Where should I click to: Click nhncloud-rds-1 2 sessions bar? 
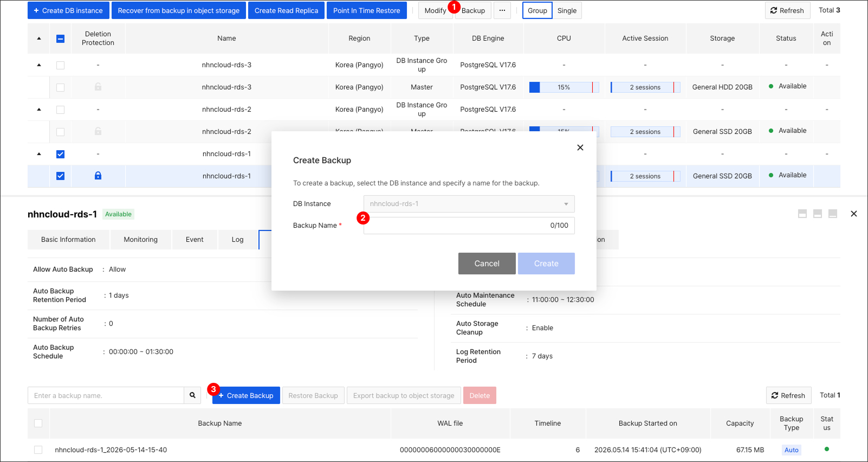(645, 176)
